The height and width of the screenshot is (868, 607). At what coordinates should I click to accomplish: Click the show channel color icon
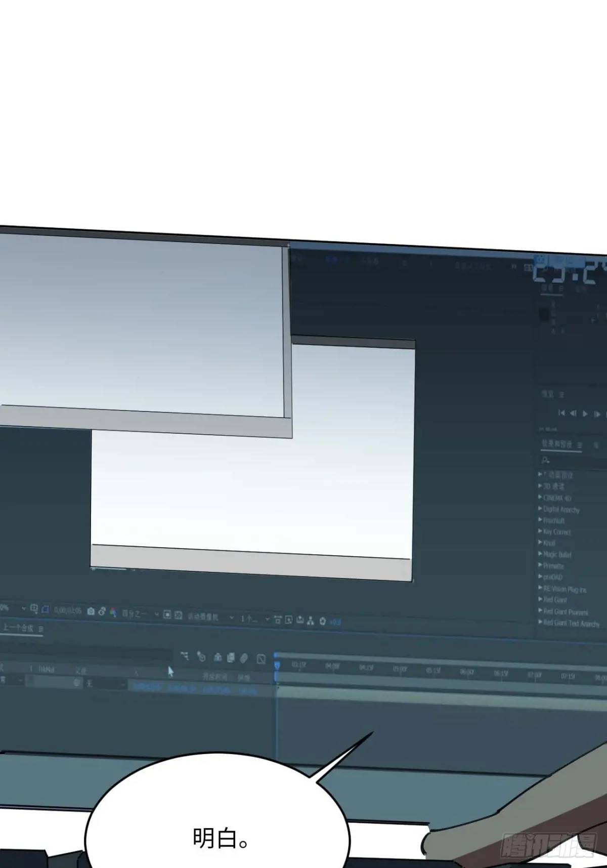112,612
